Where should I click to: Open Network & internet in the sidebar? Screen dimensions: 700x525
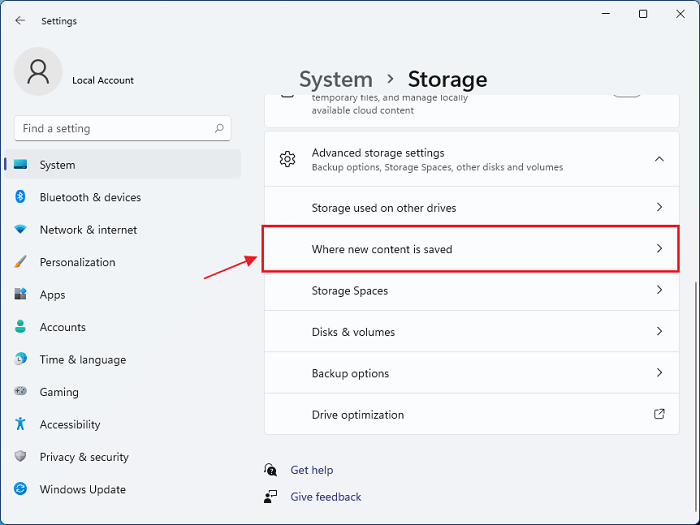click(88, 230)
